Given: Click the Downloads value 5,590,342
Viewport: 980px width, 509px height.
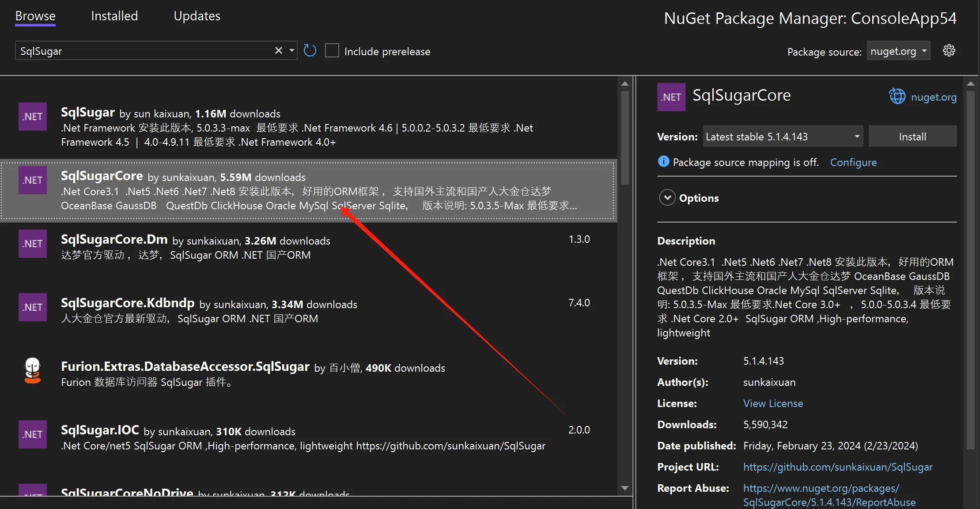Looking at the screenshot, I should pos(765,425).
